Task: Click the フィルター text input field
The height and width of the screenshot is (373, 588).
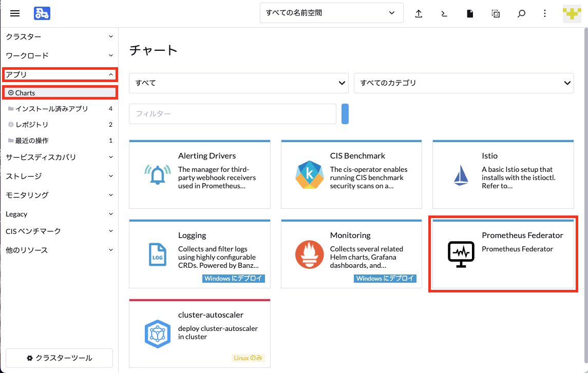Action: tap(233, 114)
